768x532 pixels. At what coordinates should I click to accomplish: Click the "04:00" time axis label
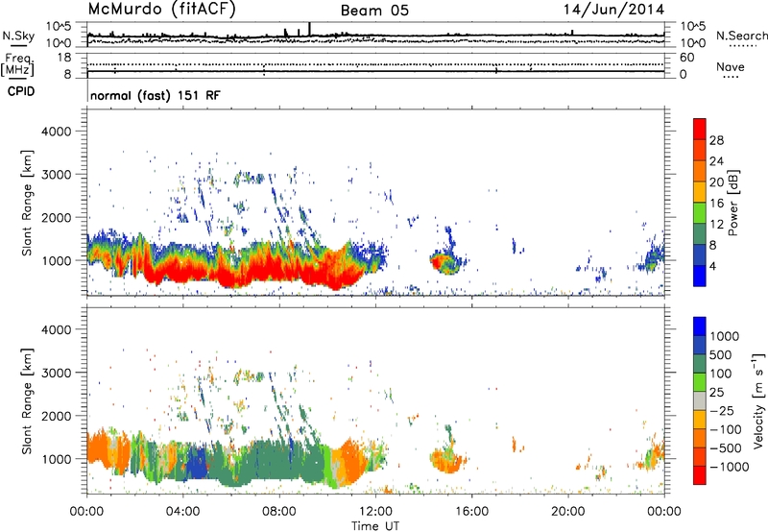click(182, 512)
